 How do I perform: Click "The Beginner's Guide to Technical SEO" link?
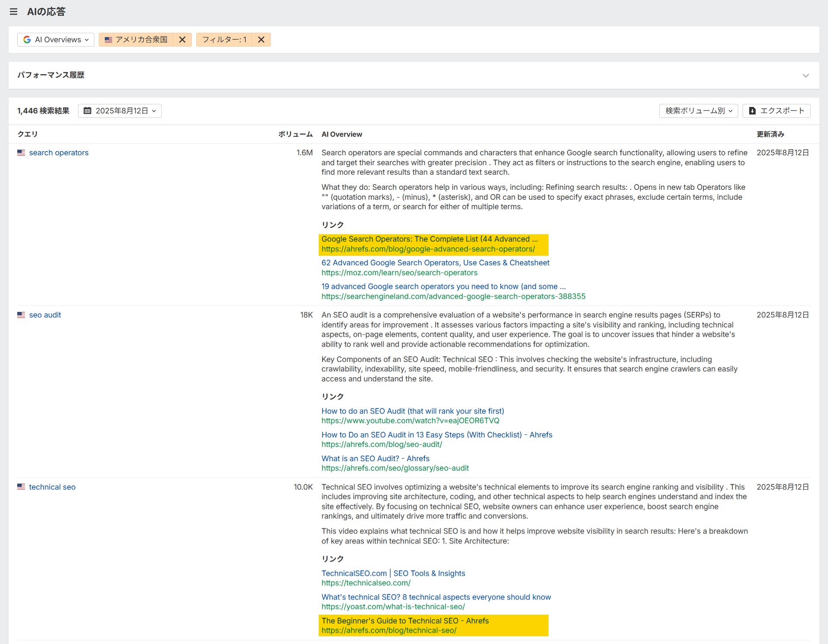405,620
